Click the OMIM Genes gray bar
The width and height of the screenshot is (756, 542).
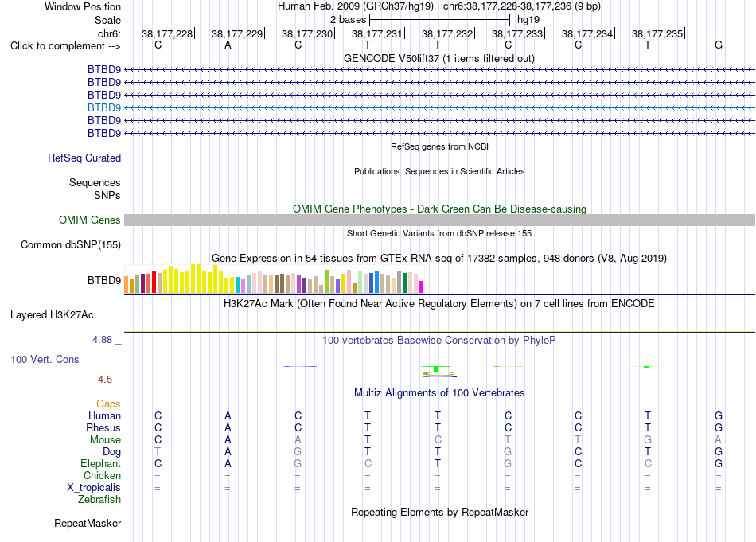(439, 220)
